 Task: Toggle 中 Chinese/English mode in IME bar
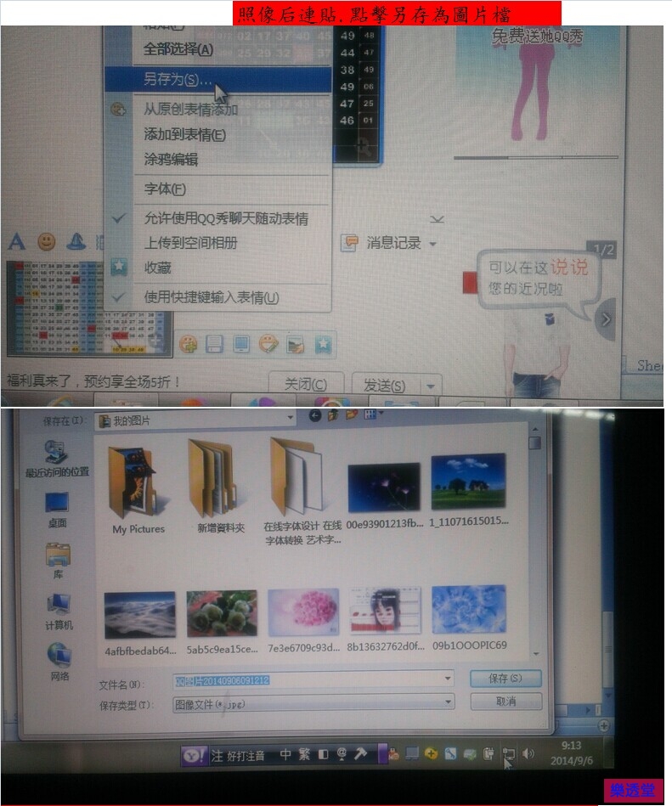(285, 754)
